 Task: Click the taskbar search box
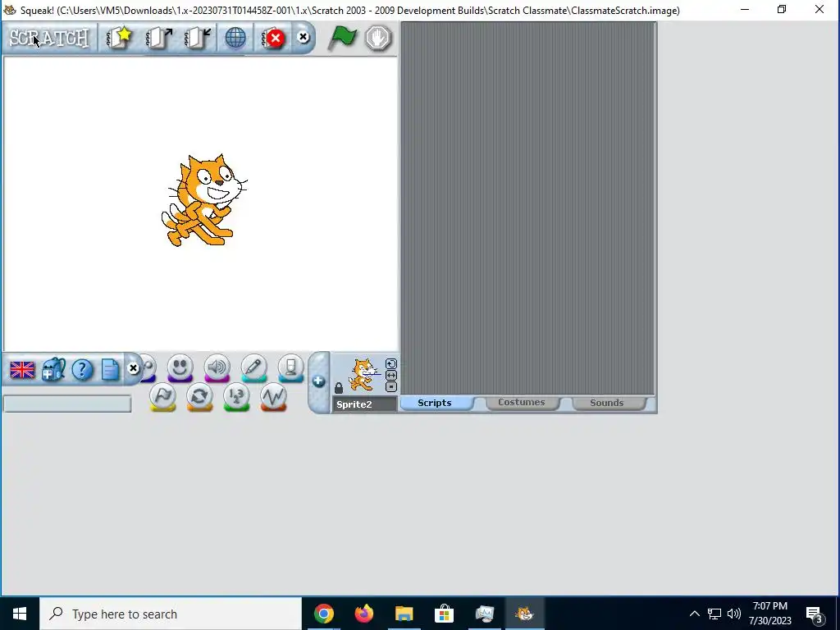[x=171, y=614]
